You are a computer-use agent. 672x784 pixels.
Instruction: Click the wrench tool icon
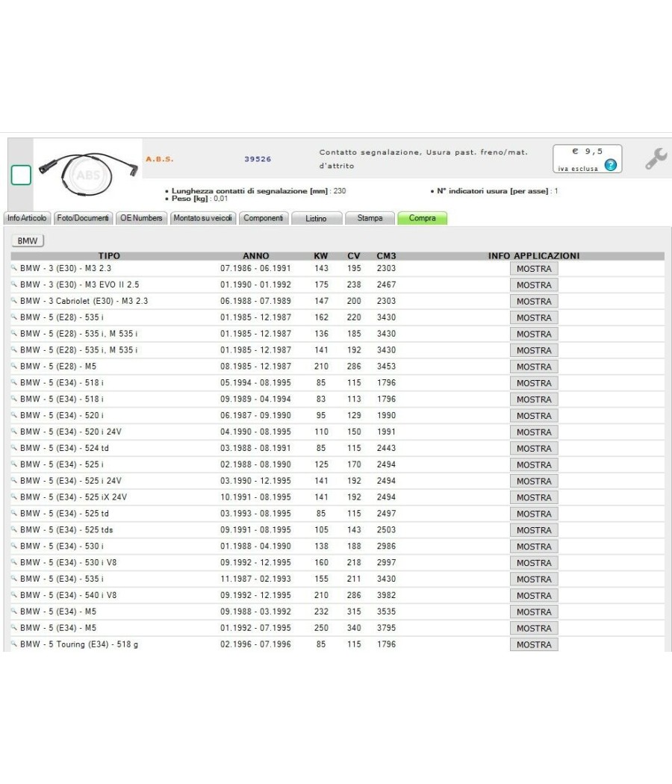click(x=656, y=158)
